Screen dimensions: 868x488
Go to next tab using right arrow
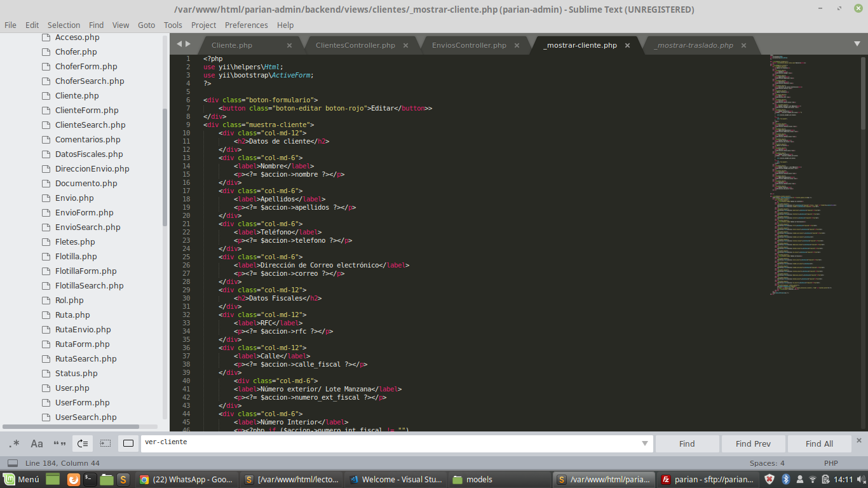187,44
